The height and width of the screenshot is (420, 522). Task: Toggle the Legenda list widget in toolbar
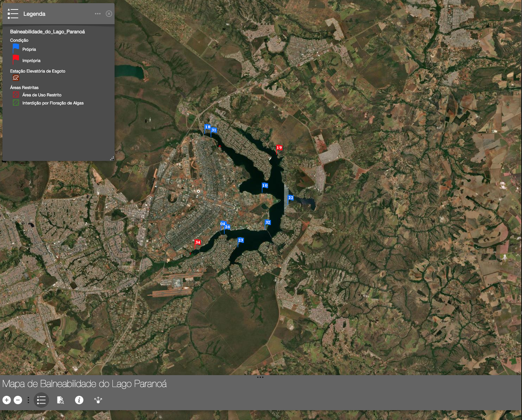point(41,400)
